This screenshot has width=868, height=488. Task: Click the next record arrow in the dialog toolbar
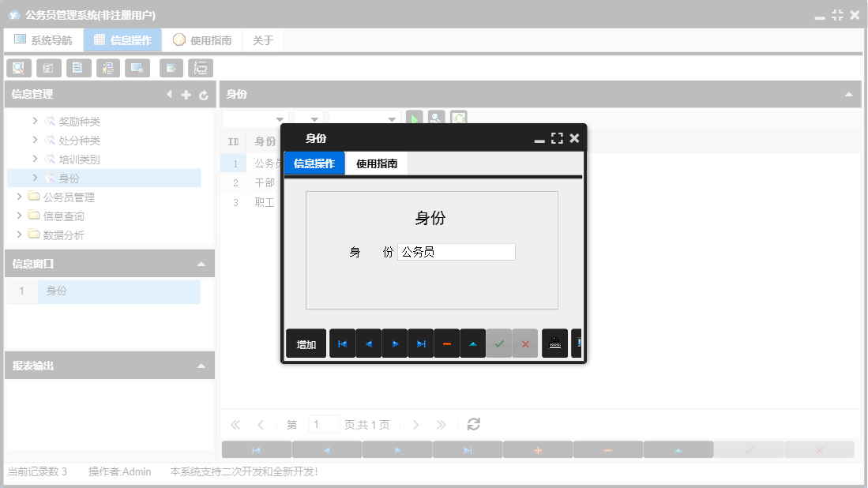tap(394, 343)
